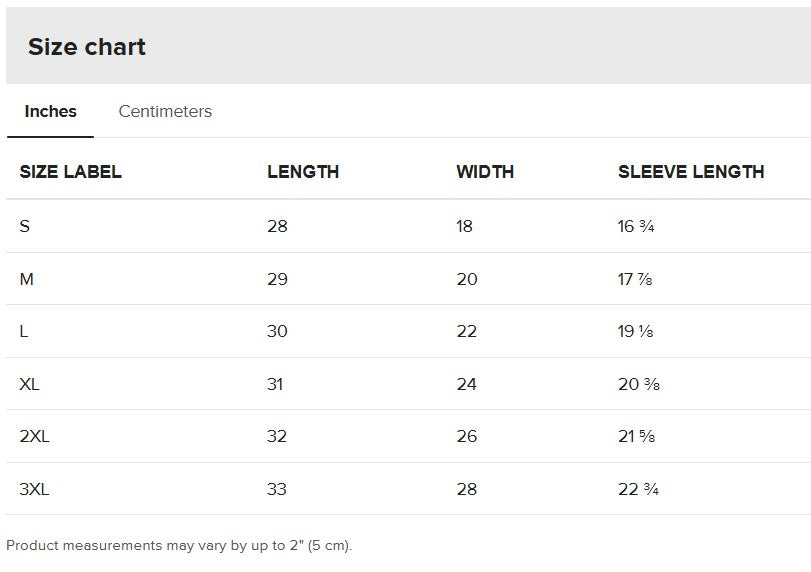Screen dimensions: 811x572
Task: Click the sleeve length value 19 ⅛
Action: click(635, 331)
